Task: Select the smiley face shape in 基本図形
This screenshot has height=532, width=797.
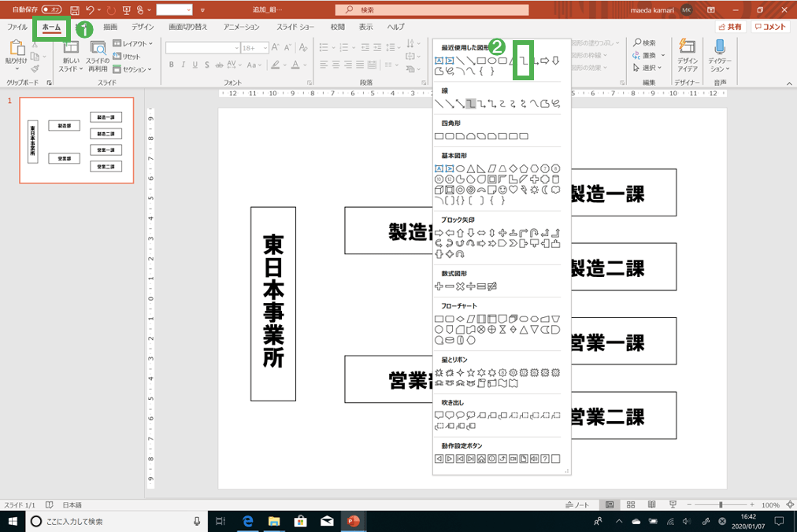Action: pyautogui.click(x=502, y=190)
